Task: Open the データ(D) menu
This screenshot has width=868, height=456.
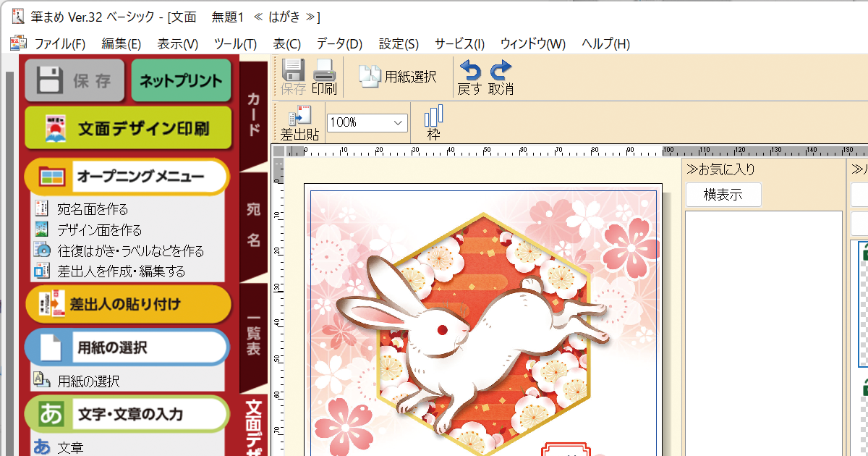Action: pyautogui.click(x=339, y=43)
